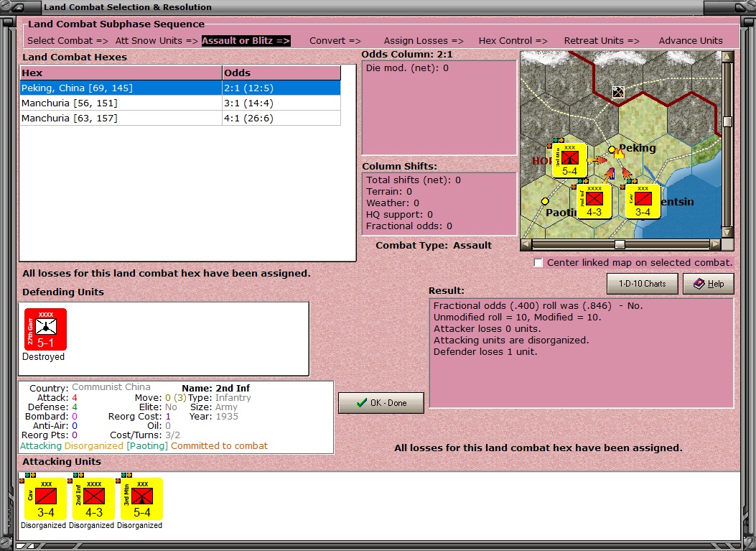Click the map's vertical scrollbar thumb

(x=727, y=121)
